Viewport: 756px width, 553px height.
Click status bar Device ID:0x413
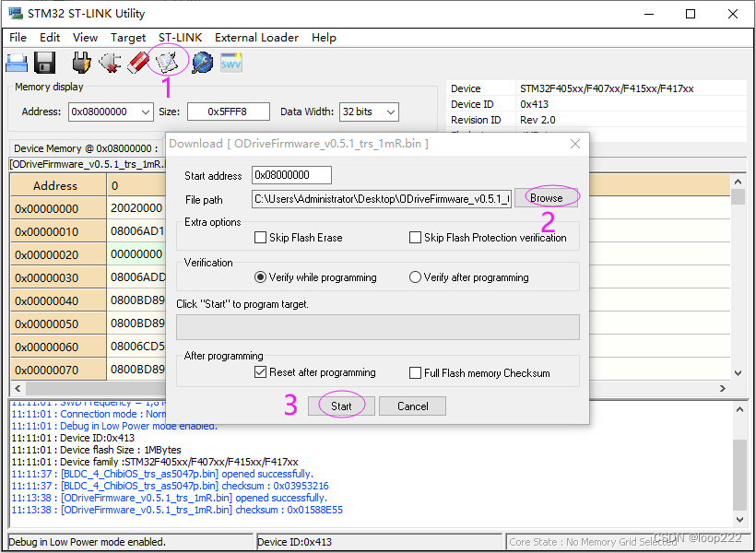[295, 542]
